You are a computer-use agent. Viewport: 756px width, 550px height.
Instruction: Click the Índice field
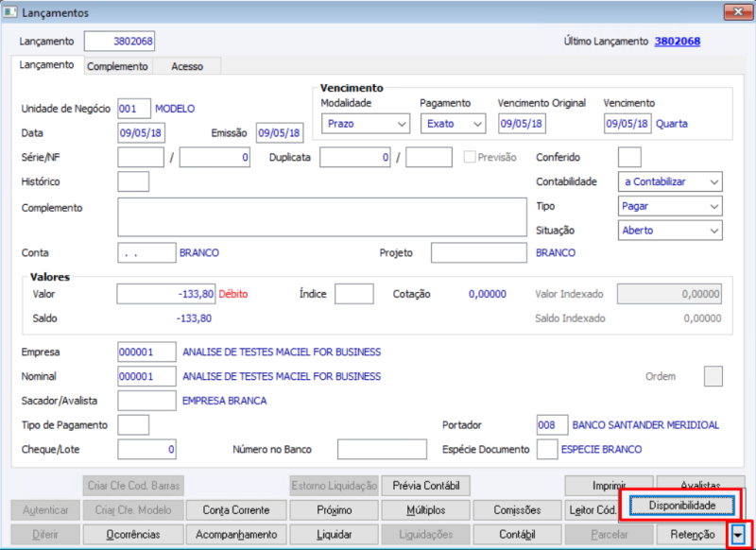(x=353, y=294)
